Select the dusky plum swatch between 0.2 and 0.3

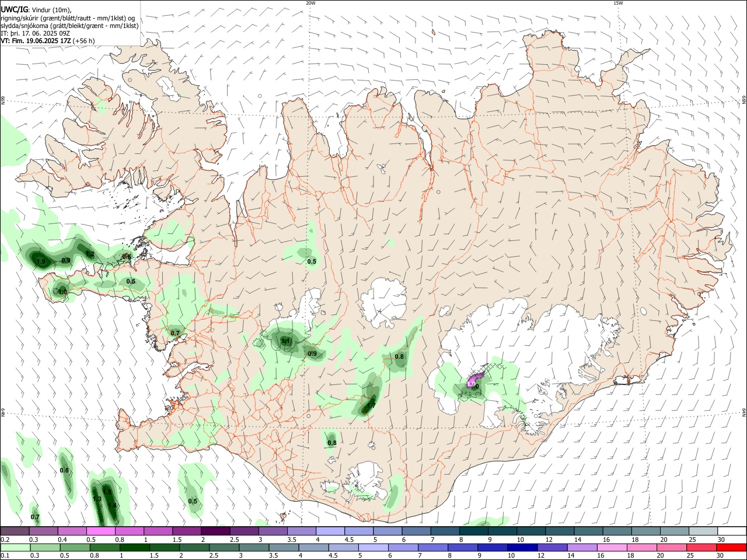pos(15,531)
